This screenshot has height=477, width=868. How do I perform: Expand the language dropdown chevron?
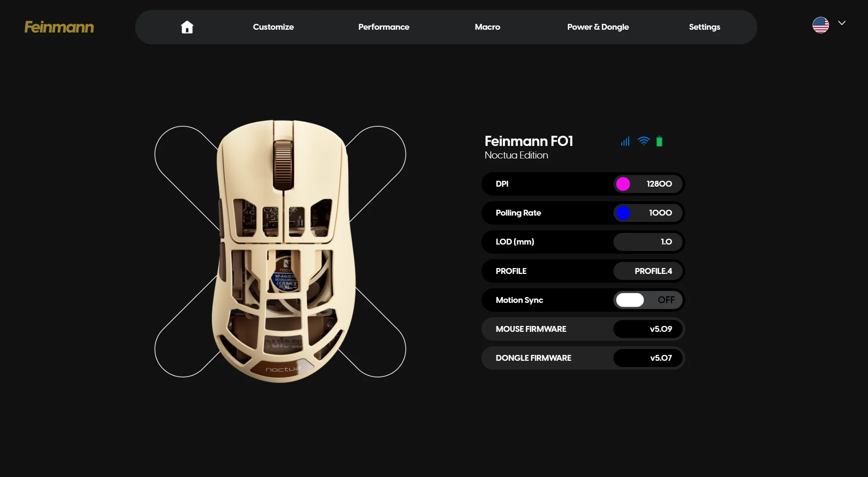(x=842, y=23)
